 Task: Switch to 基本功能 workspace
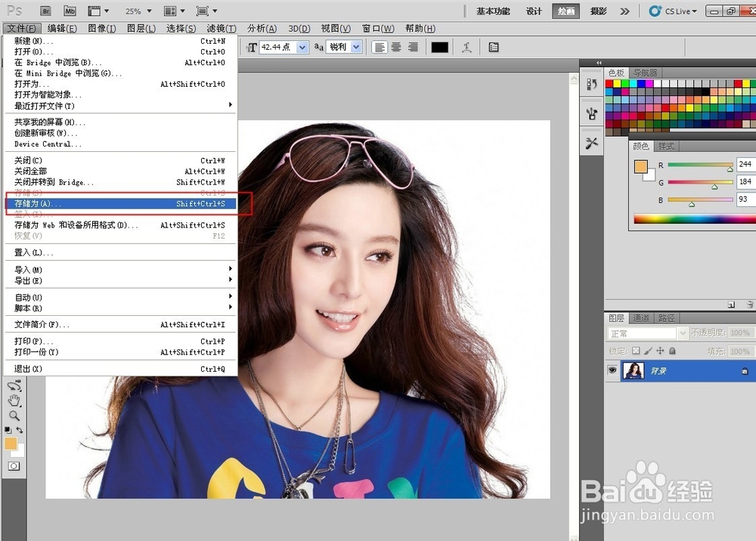coord(493,11)
